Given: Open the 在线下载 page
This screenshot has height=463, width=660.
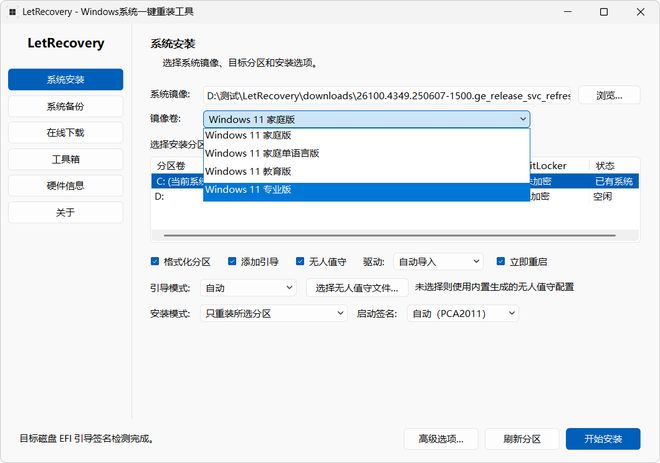Looking at the screenshot, I should (66, 133).
